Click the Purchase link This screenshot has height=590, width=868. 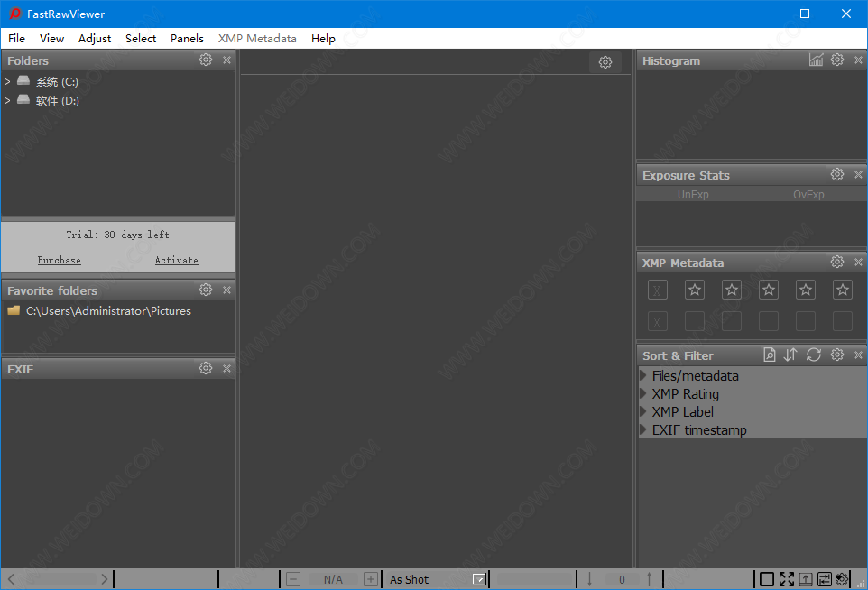click(x=60, y=260)
